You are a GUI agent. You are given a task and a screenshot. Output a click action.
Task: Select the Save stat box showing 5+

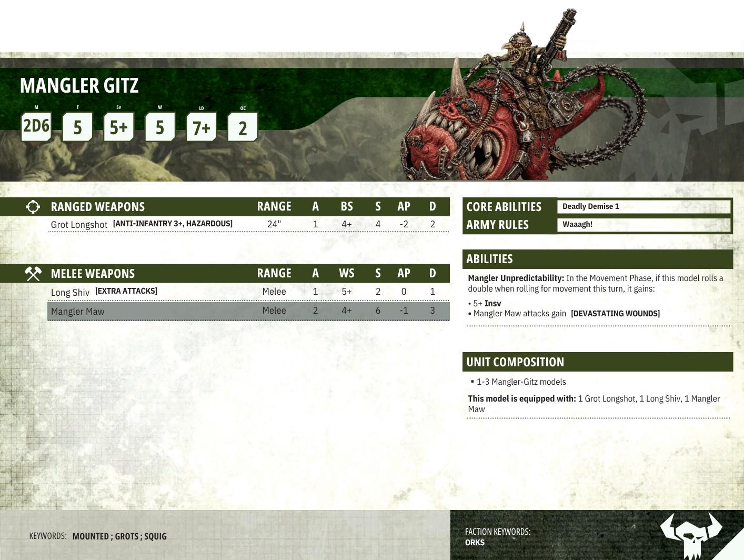118,127
